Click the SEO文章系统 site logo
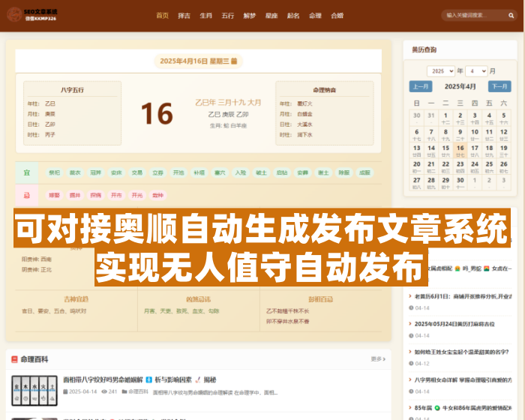Screen dimensions: 525x420 32,15
